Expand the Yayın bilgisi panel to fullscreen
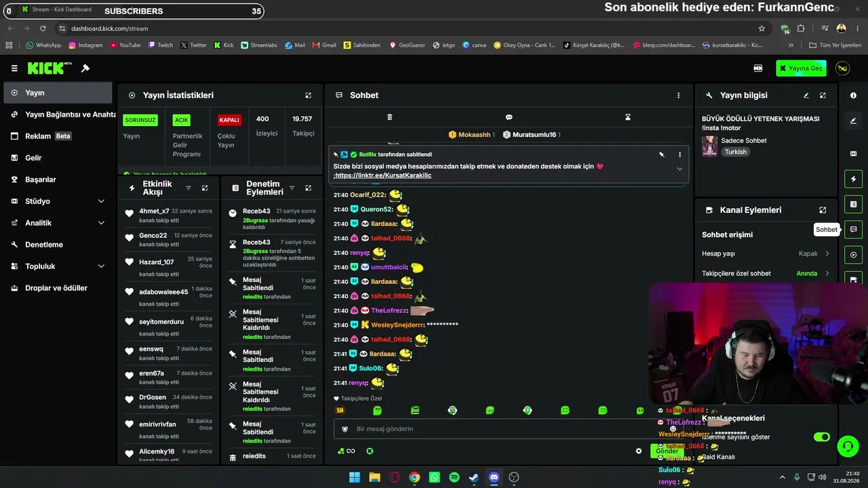The image size is (868, 488). [x=823, y=96]
